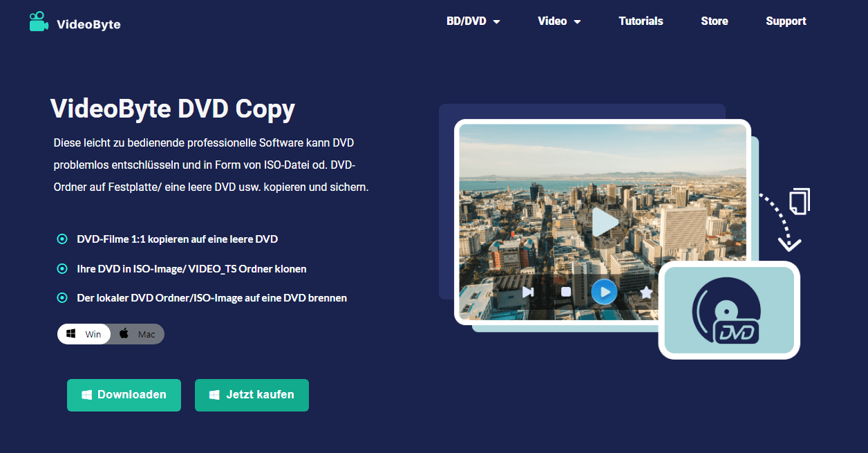868x453 pixels.
Task: Click the skip-next icon in player bar
Action: tap(528, 292)
